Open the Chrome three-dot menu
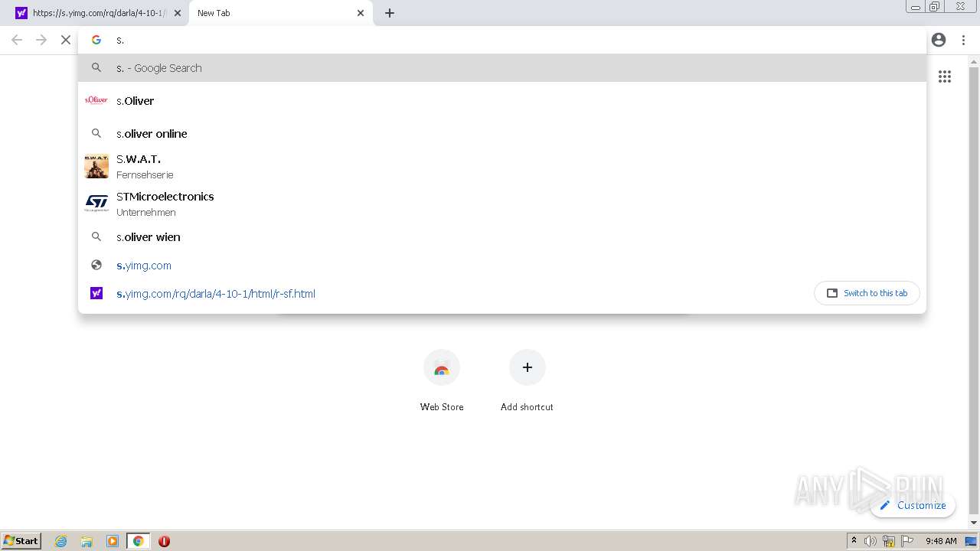980x551 pixels. pos(963,40)
